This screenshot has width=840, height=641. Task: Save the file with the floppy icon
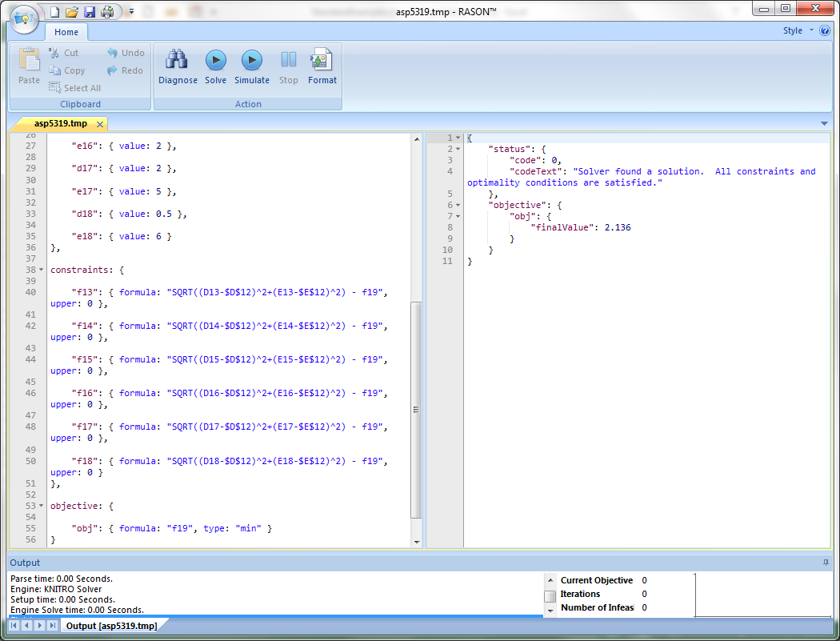pos(90,12)
